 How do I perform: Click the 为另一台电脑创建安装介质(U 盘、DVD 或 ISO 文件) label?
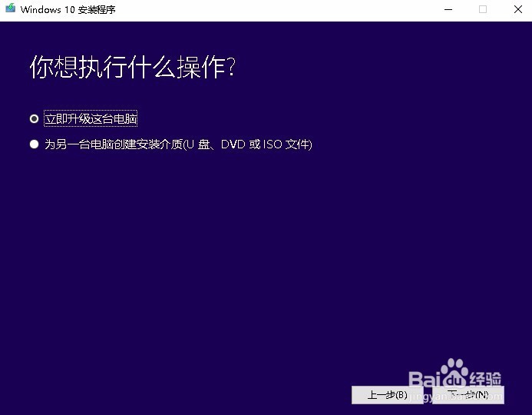(178, 144)
